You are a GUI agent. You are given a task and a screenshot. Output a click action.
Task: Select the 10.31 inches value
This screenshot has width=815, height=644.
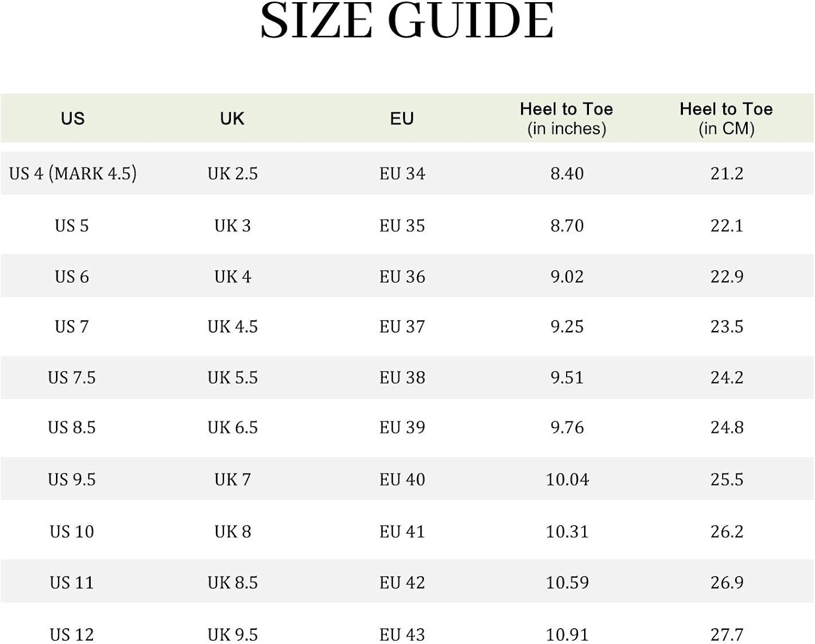[x=567, y=532]
